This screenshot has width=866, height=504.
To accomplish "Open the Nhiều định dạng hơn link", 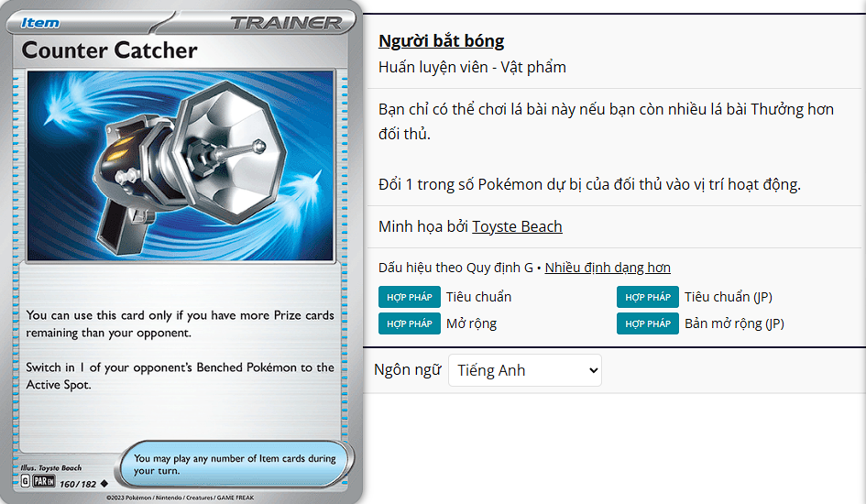I will 608,268.
